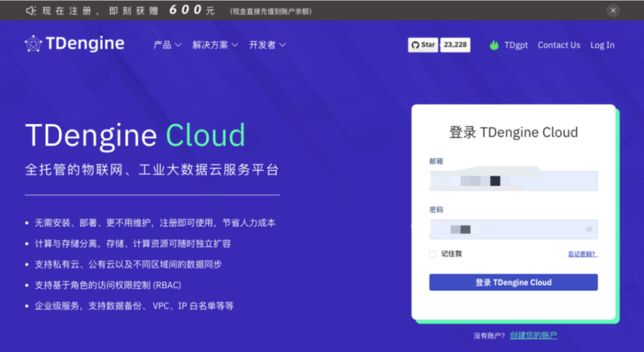This screenshot has width=644, height=352.
Task: Click the megaphone announcement icon
Action: point(31,10)
